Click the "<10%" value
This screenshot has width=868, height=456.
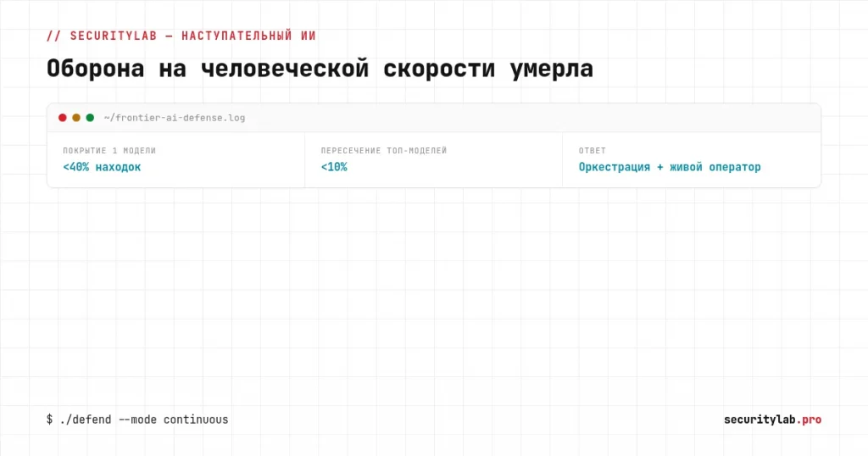pyautogui.click(x=334, y=167)
